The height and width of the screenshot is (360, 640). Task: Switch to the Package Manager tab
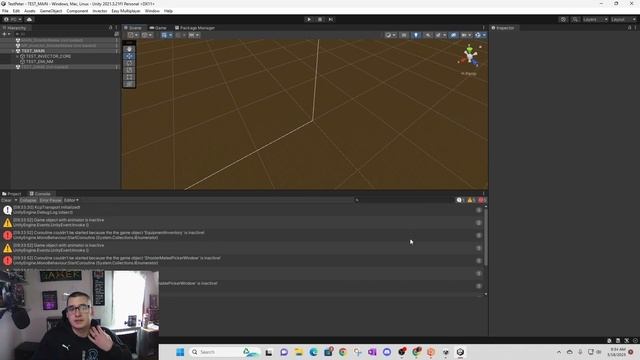click(195, 28)
